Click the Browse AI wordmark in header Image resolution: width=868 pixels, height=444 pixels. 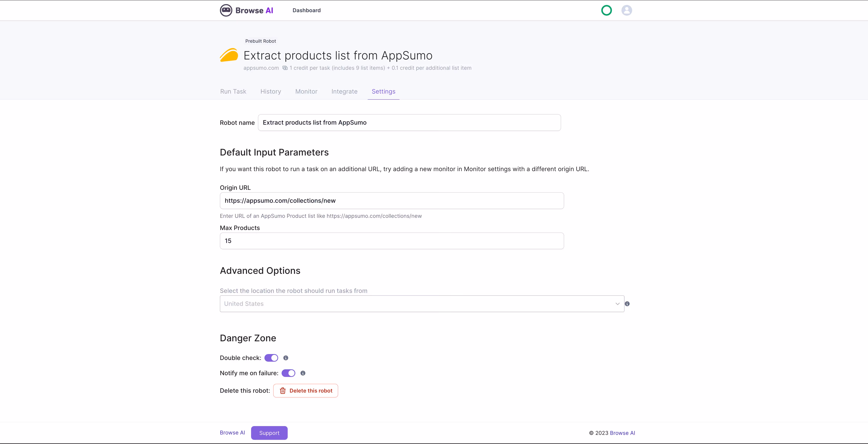tap(254, 10)
